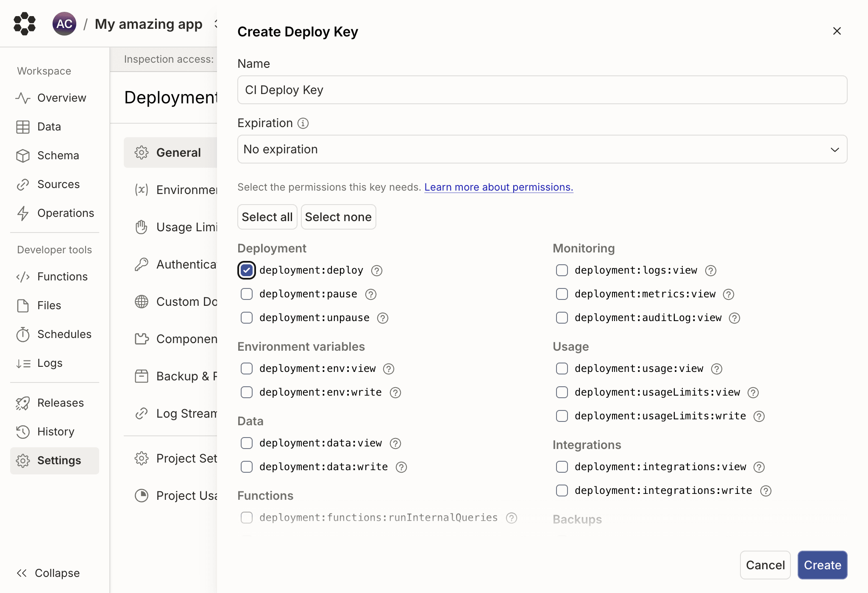
Task: Check the deployment:integrations:view checkbox
Action: coord(562,467)
